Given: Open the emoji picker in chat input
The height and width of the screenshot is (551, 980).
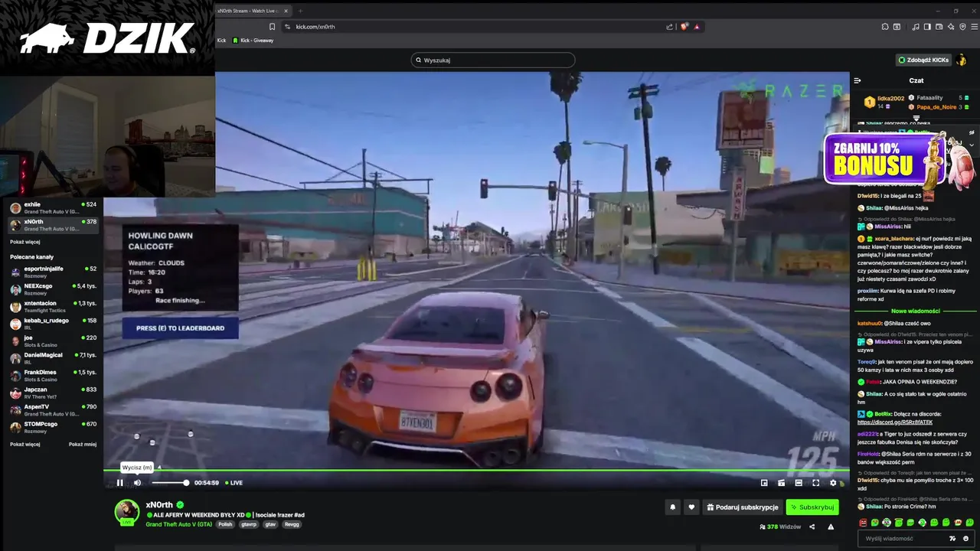Looking at the screenshot, I should click(x=965, y=539).
